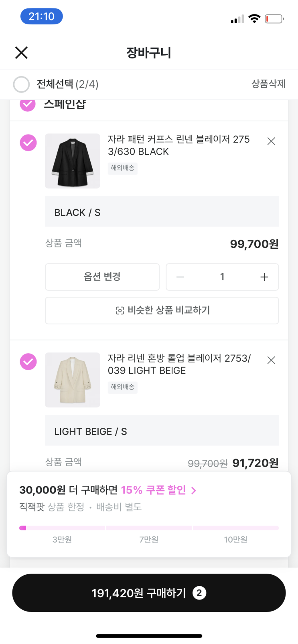298x644 pixels.
Task: Remove the black linen blazer item
Action: [271, 141]
